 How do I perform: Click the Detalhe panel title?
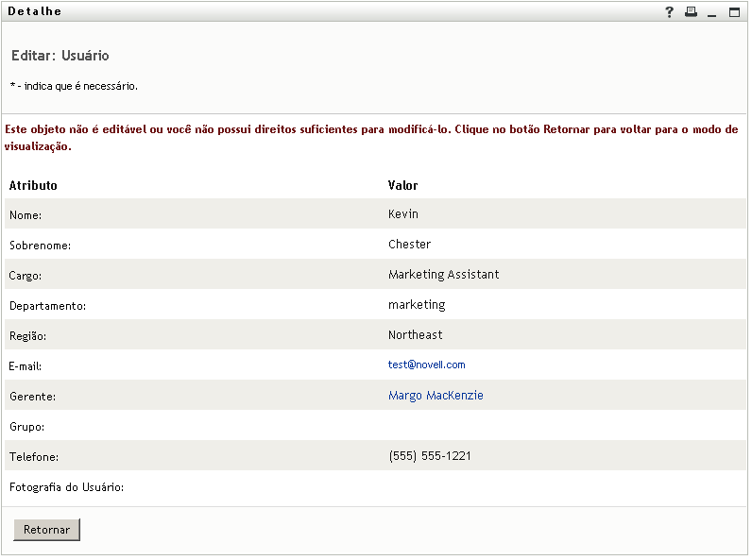pyautogui.click(x=34, y=11)
